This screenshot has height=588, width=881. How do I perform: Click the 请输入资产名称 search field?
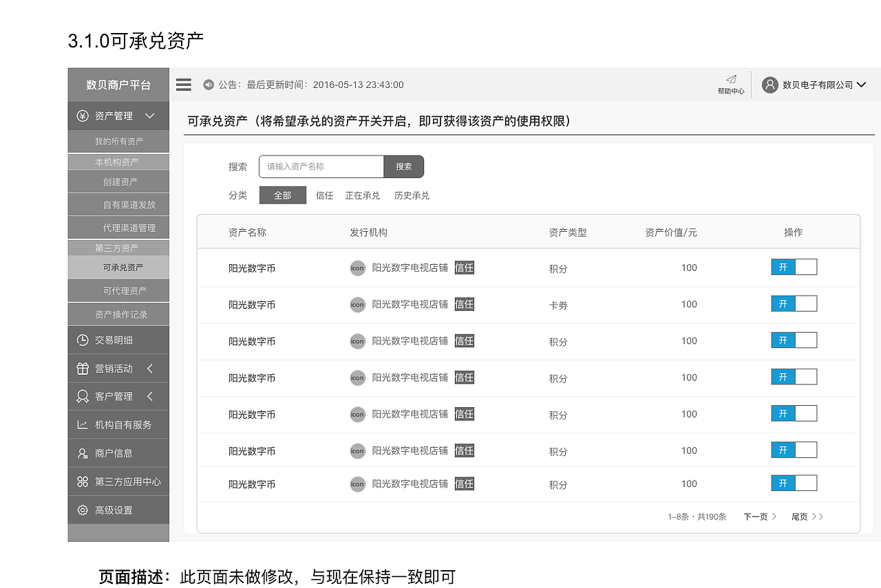[x=321, y=166]
